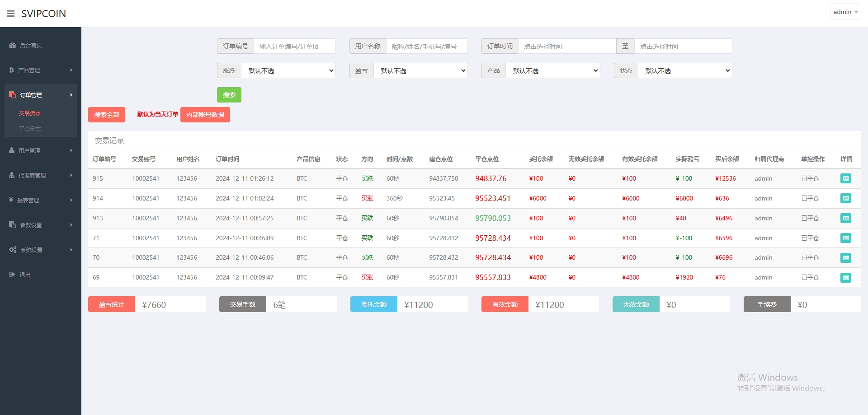Click the 参数设置 sidebar icon
The image size is (868, 415).
point(13,225)
